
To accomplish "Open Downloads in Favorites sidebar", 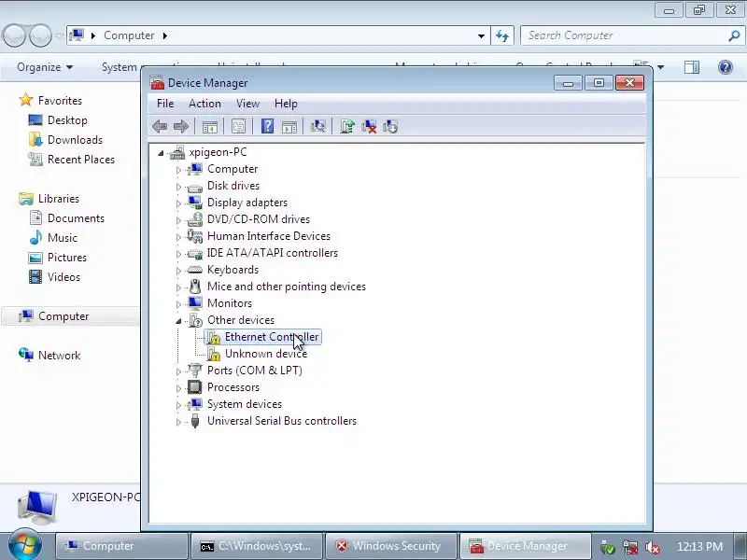I will click(x=75, y=140).
